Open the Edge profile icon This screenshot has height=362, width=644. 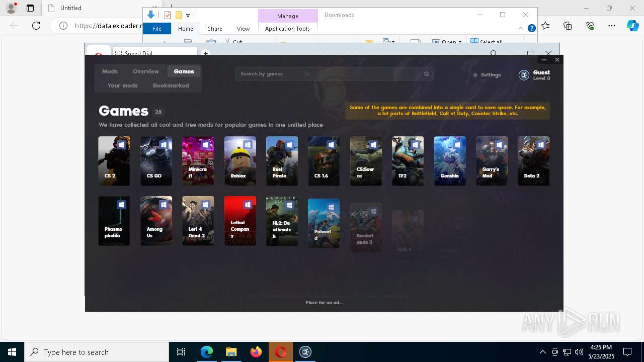11,8
